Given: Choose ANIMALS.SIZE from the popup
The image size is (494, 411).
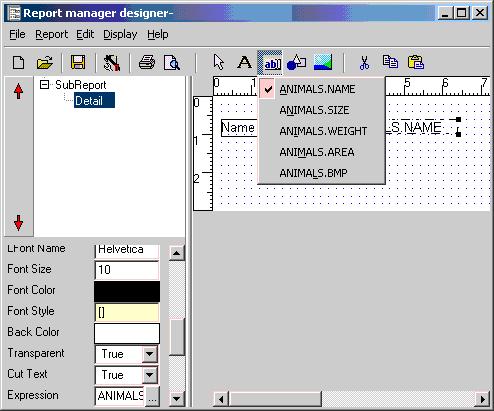Looking at the screenshot, I should click(322, 110).
